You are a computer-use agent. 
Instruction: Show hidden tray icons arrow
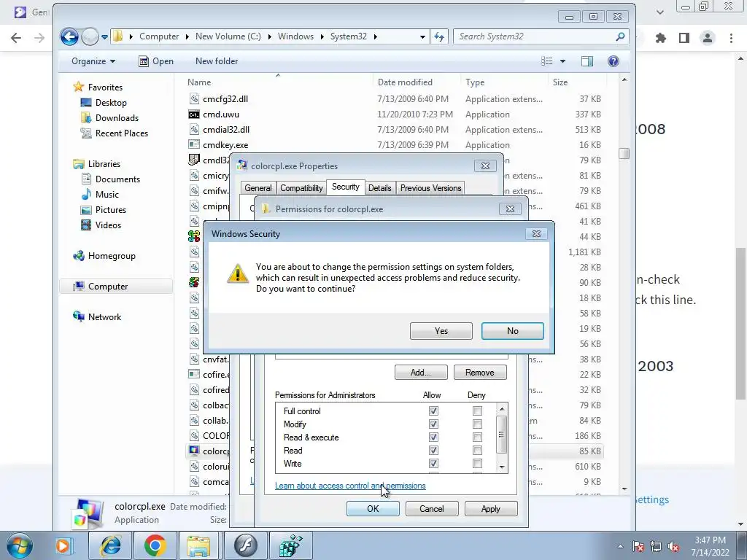620,547
